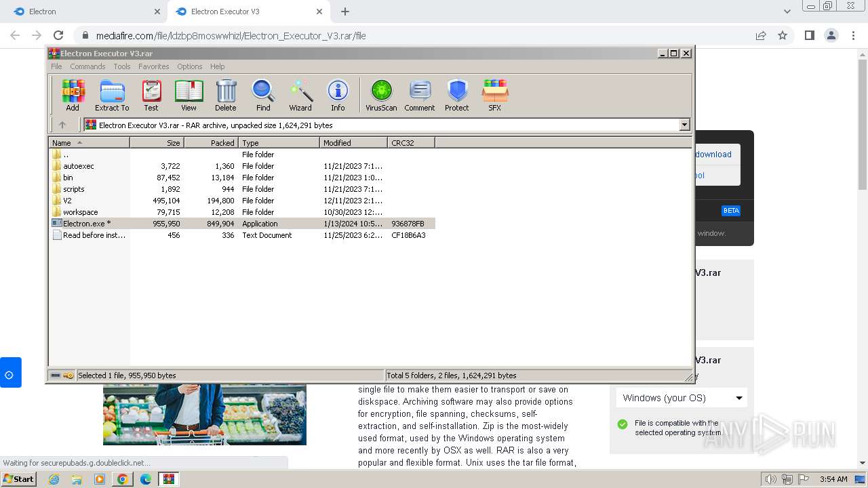Image resolution: width=868 pixels, height=488 pixels.
Task: Create SFX archive icon
Action: click(x=495, y=95)
